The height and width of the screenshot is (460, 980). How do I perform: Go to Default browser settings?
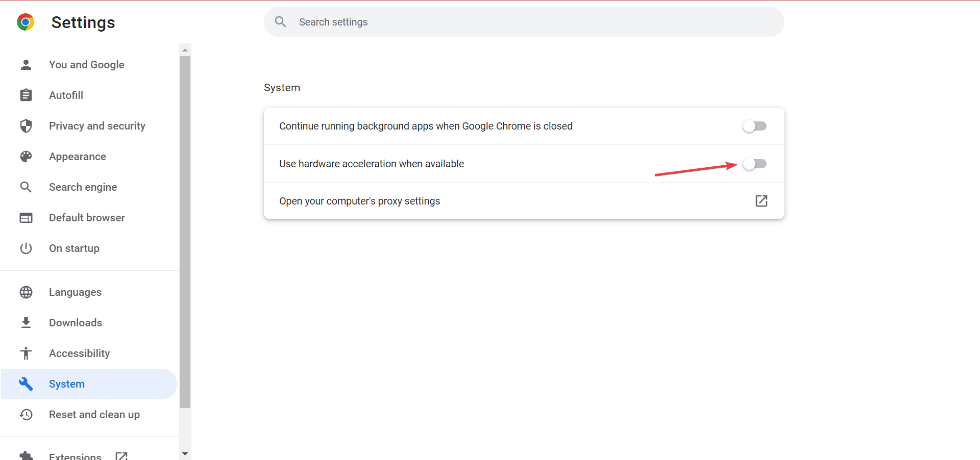[x=87, y=218]
